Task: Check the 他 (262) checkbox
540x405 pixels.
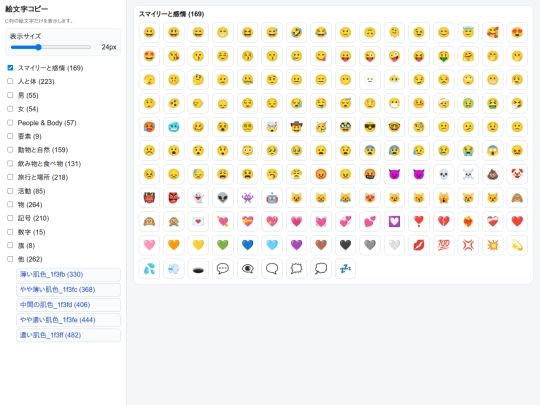Action: (x=10, y=259)
